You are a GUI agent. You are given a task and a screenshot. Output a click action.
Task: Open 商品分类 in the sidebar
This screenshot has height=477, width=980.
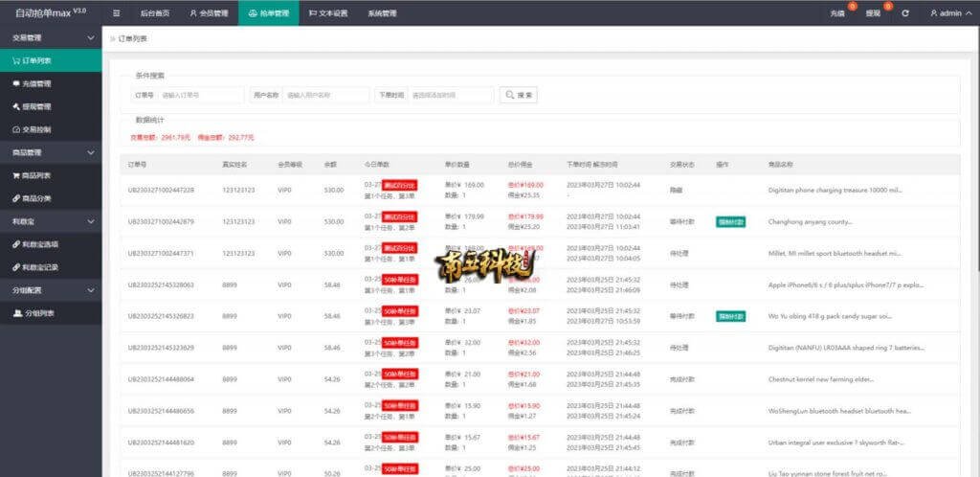(36, 198)
